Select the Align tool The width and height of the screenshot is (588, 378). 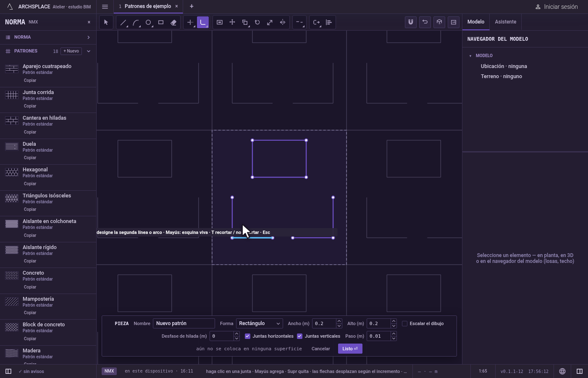pos(329,22)
